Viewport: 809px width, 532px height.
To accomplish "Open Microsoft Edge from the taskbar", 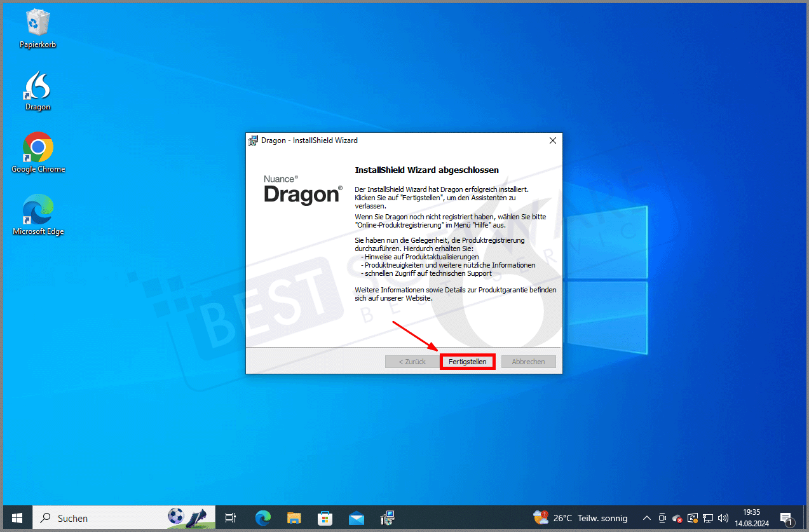I will 262,517.
